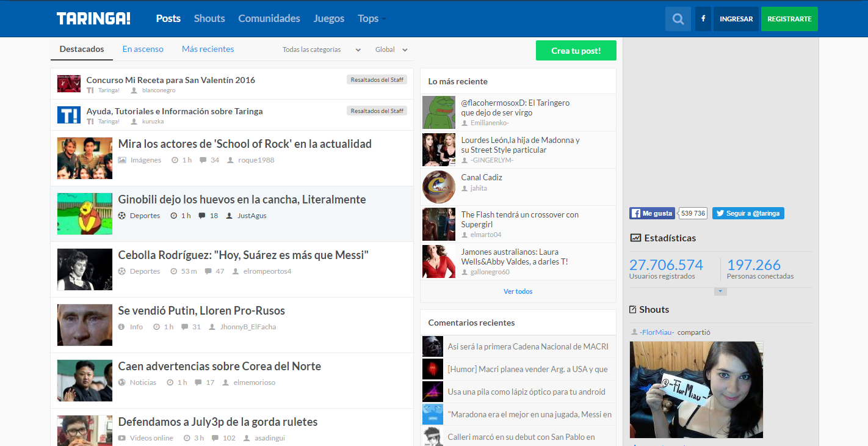This screenshot has height=446, width=868.
Task: Open Caen advertencias sobre Corea del Norte
Action: pos(220,367)
